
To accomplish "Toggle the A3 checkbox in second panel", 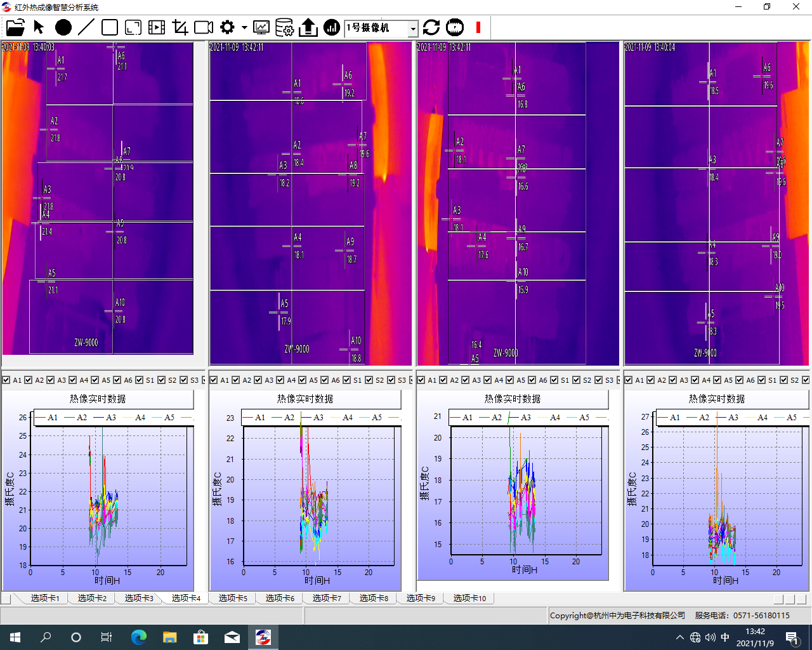I will pyautogui.click(x=258, y=380).
